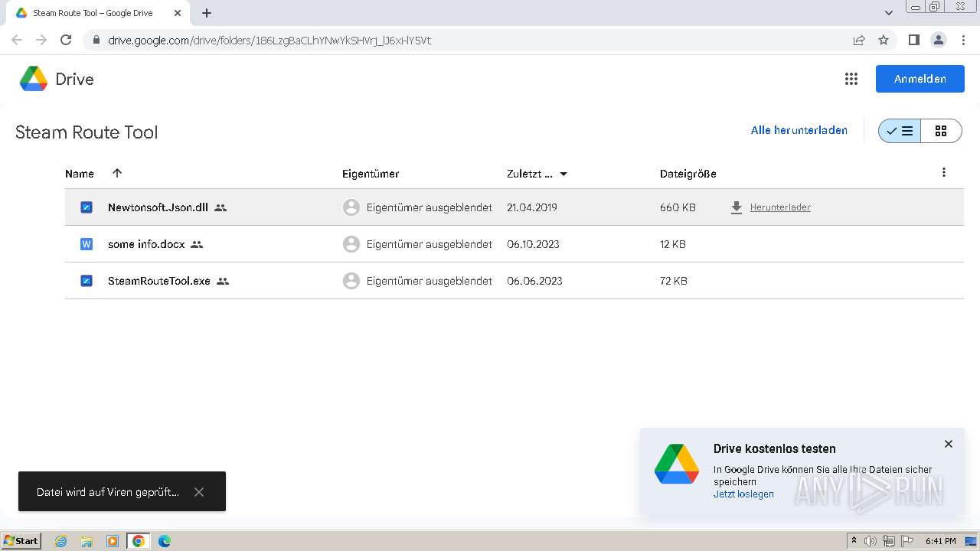Select the SteamRouteTool.exe file name
980x551 pixels.
159,281
